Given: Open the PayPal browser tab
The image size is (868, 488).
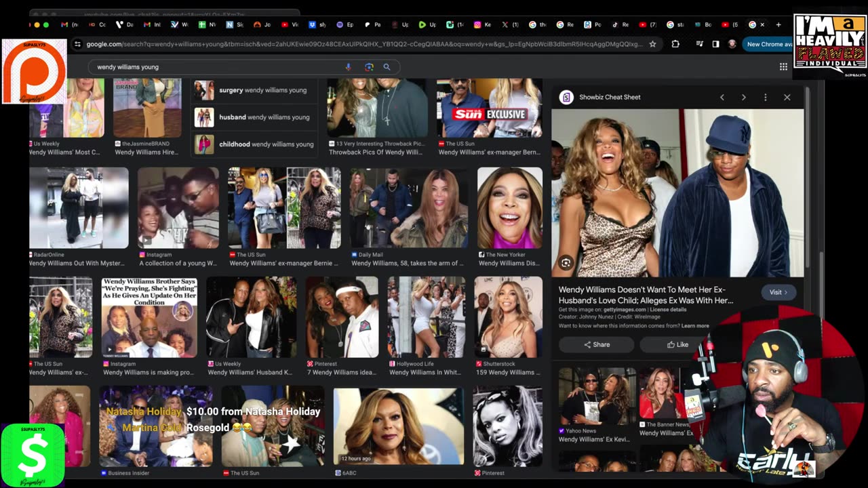Looking at the screenshot, I should [x=593, y=24].
